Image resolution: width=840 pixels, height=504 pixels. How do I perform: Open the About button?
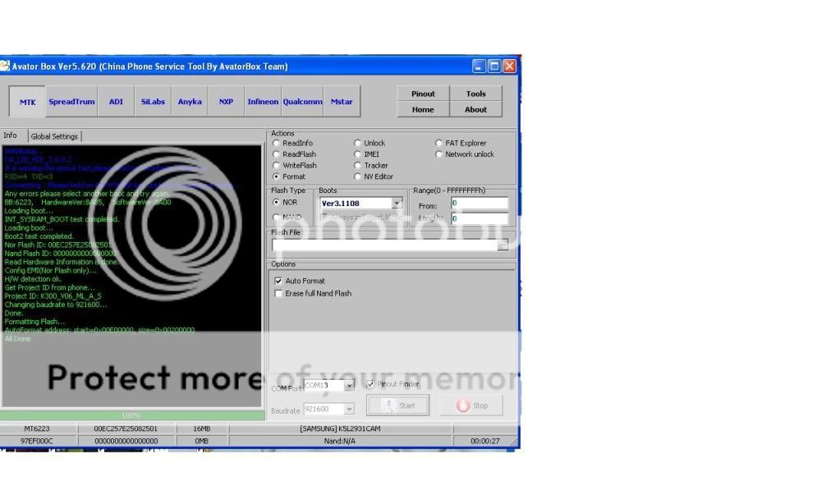[x=475, y=110]
